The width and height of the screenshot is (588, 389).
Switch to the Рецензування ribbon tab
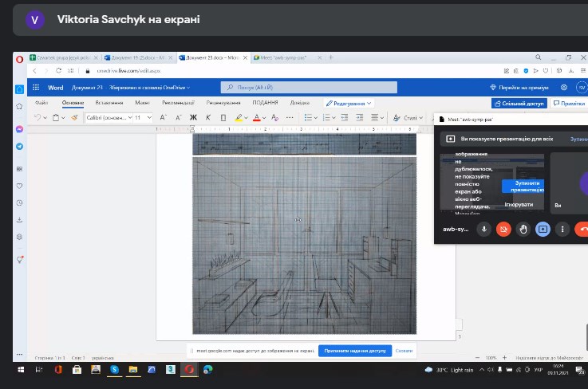(223, 102)
